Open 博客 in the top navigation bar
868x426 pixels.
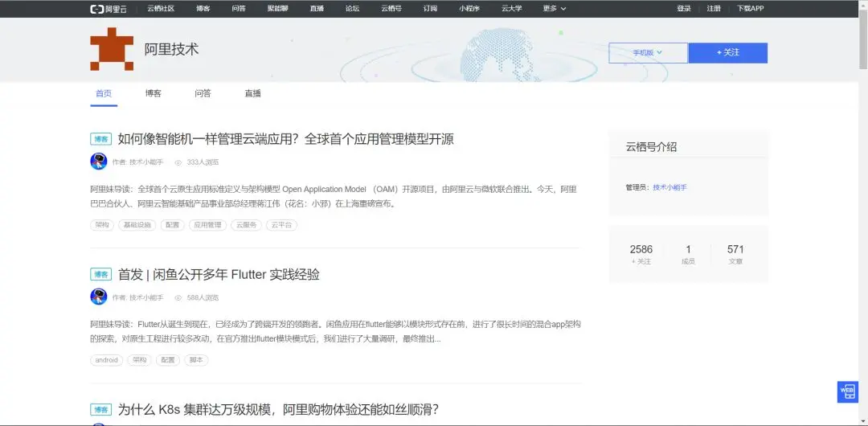[x=203, y=8]
